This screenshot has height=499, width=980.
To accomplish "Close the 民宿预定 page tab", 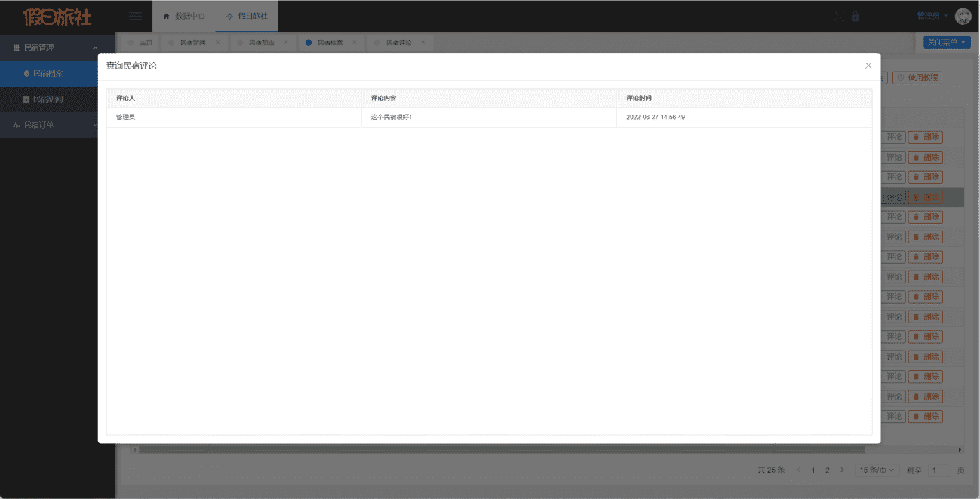I will [x=286, y=42].
